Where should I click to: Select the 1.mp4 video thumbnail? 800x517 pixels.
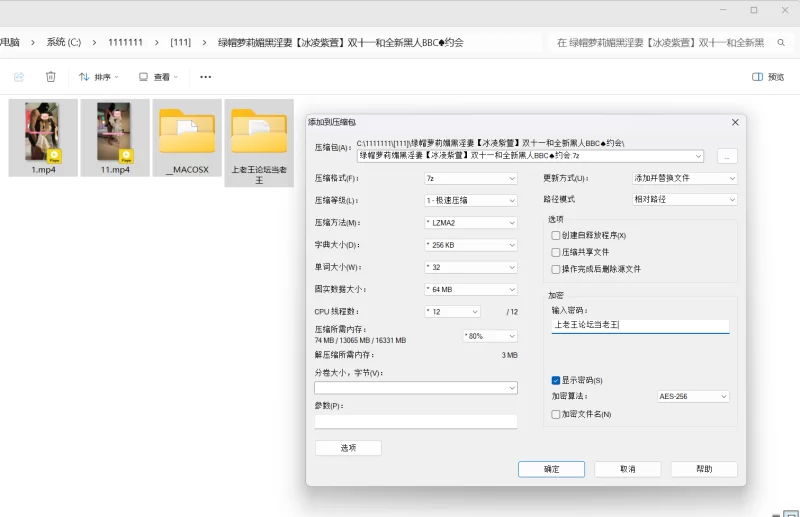pyautogui.click(x=43, y=134)
